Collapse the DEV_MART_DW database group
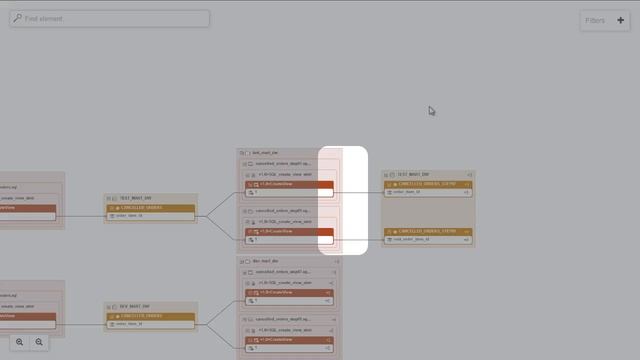Image resolution: width=640 pixels, height=360 pixels. 109,307
